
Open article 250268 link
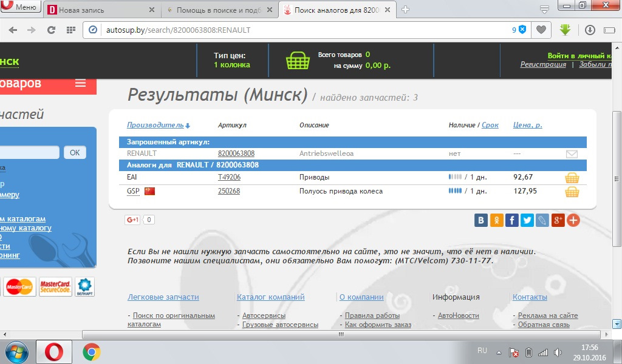229,191
